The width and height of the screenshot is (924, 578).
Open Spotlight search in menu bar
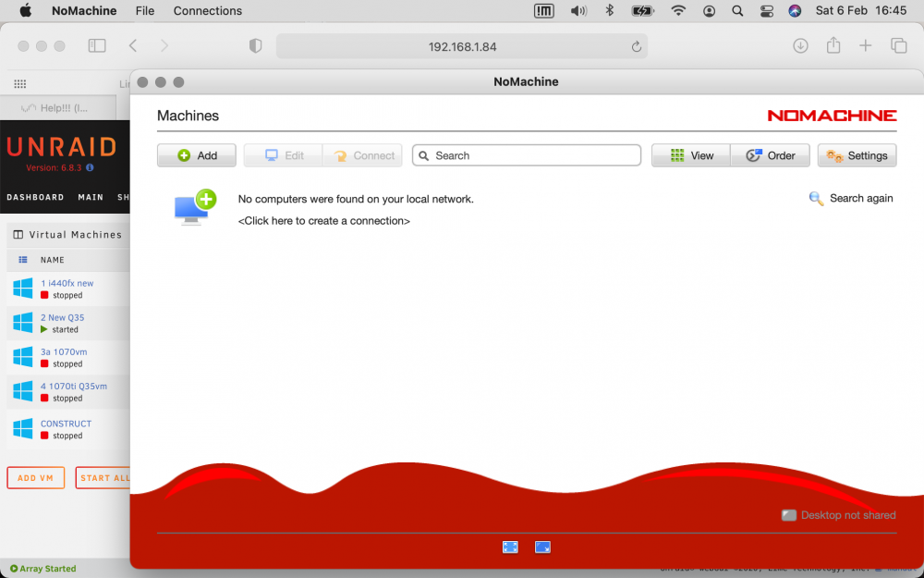(x=737, y=10)
